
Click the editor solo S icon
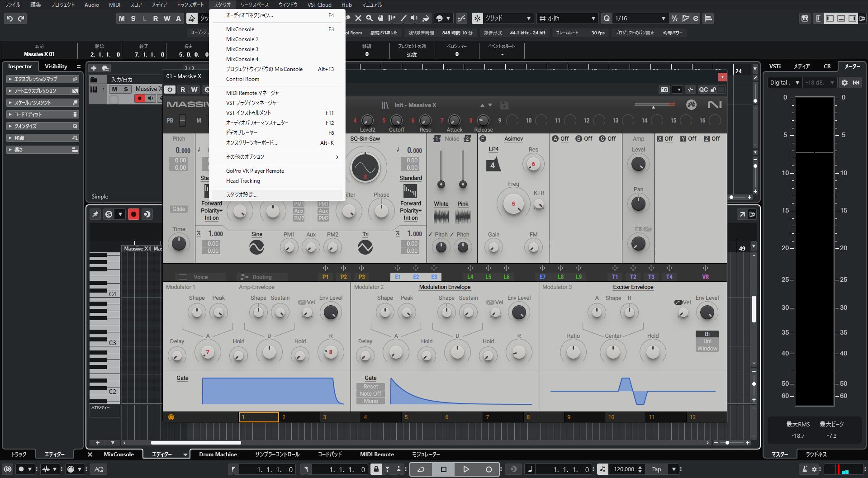point(109,214)
